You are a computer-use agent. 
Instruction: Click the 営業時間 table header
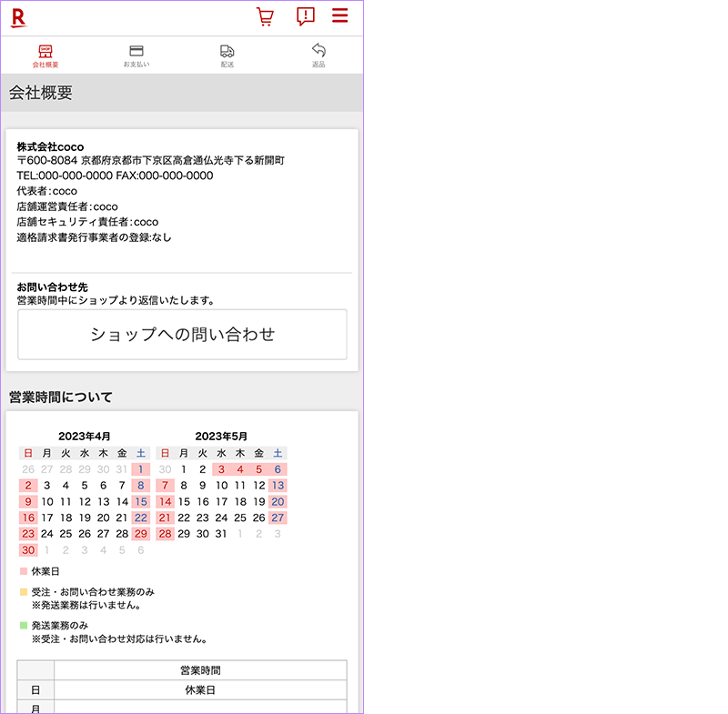point(200,670)
